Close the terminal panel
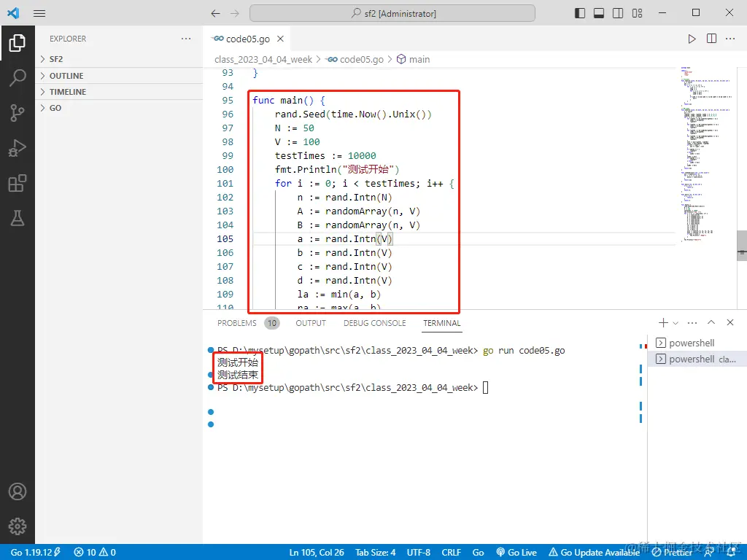This screenshot has width=747, height=560. point(730,323)
